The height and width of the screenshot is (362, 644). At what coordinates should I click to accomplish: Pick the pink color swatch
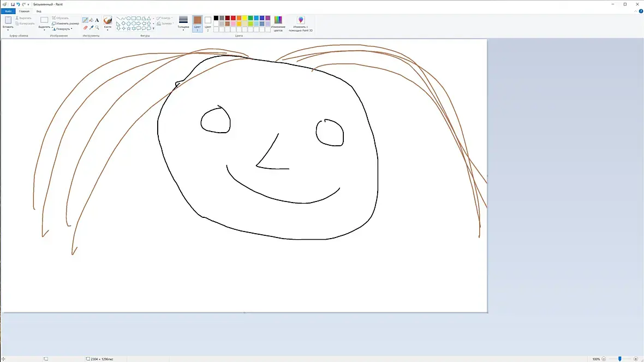(233, 24)
